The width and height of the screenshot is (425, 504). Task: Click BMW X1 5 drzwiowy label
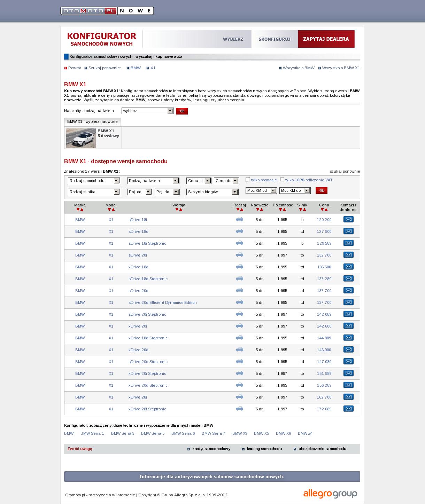108,133
